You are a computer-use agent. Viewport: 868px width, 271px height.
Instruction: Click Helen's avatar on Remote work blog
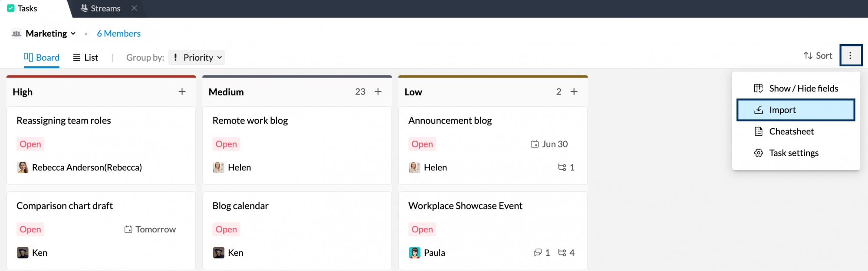click(218, 167)
